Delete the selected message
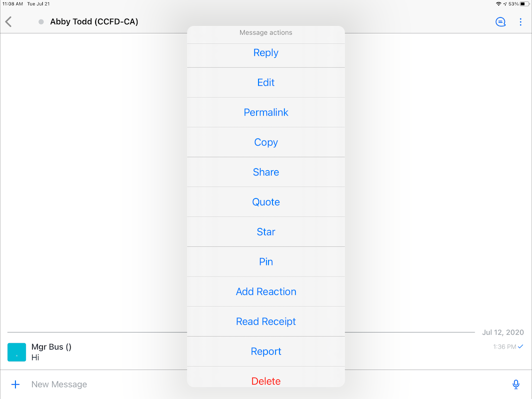The width and height of the screenshot is (532, 399). point(266,381)
